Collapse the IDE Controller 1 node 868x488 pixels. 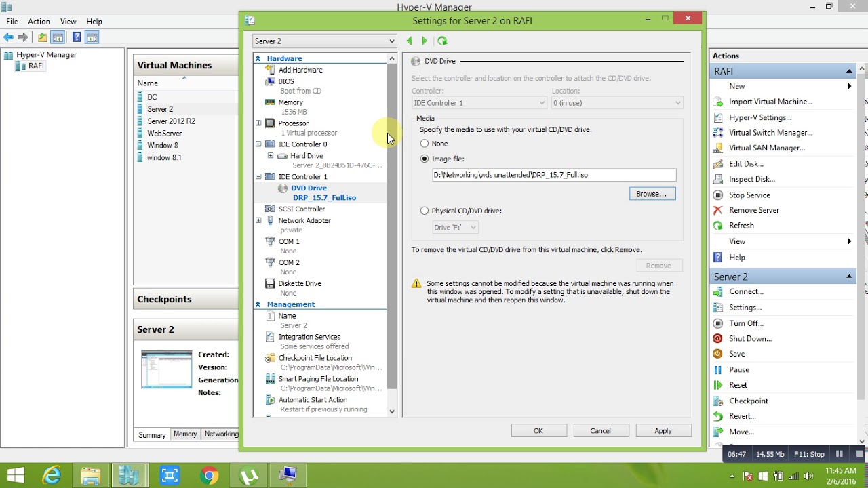coord(258,177)
